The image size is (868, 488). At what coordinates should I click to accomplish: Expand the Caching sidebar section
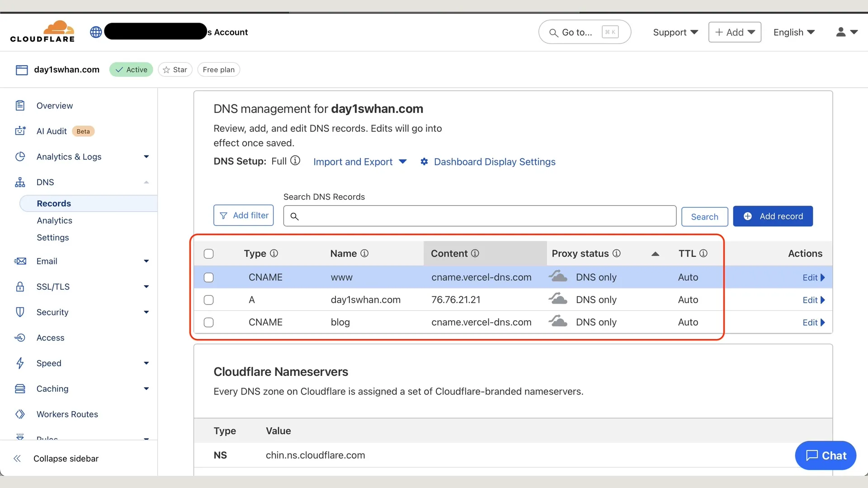(146, 389)
